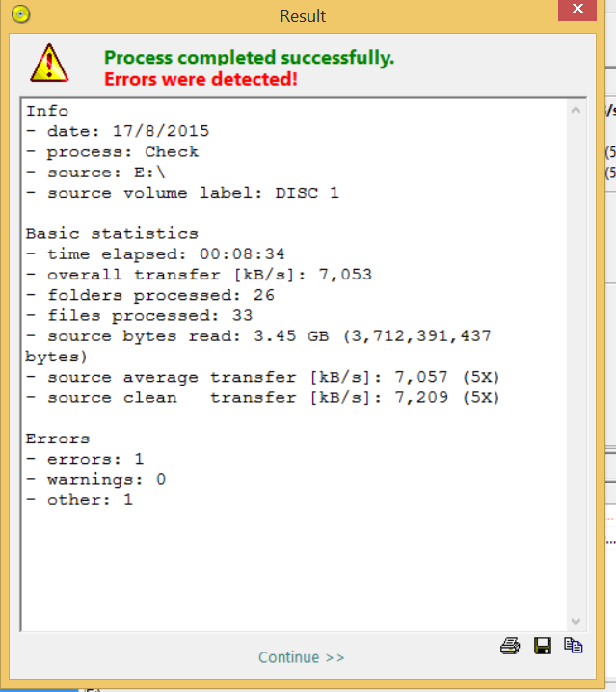The image size is (616, 692).
Task: Copy report to clipboard icon
Action: pos(574,646)
